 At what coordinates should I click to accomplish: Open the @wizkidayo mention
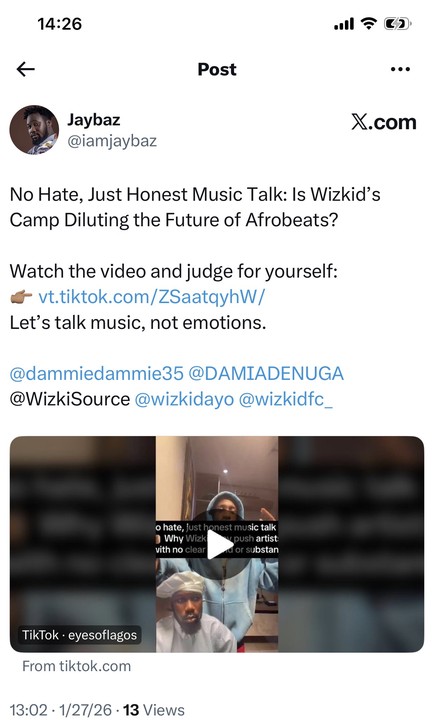(184, 399)
